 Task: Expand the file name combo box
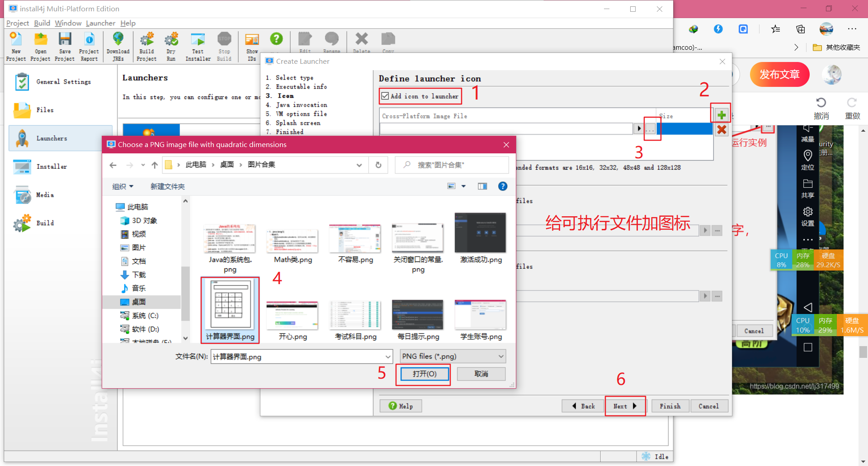pyautogui.click(x=388, y=357)
